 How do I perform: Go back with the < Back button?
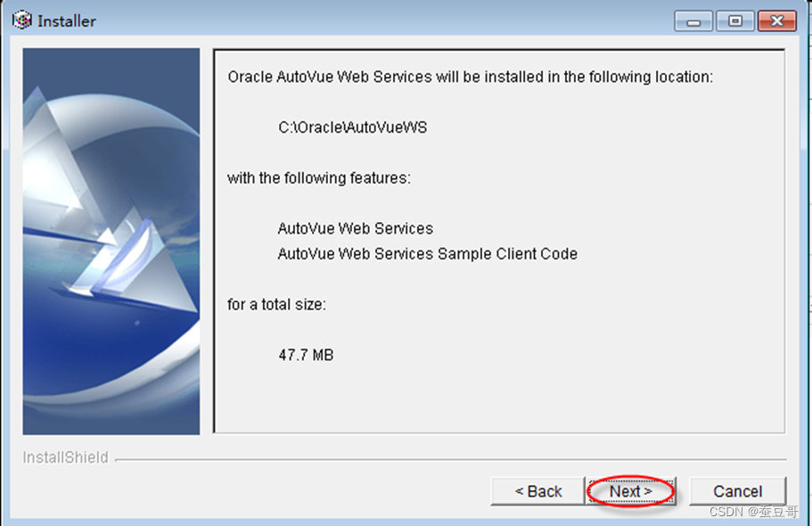tap(538, 490)
